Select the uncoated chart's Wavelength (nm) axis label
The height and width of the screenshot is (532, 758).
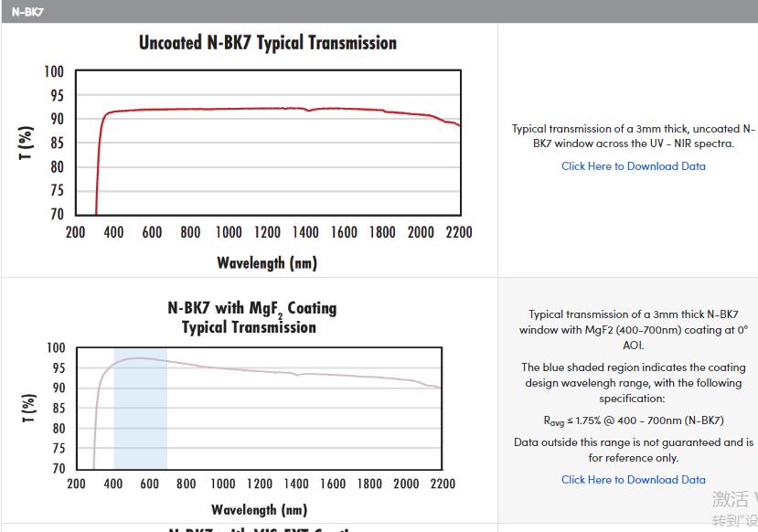click(x=266, y=263)
